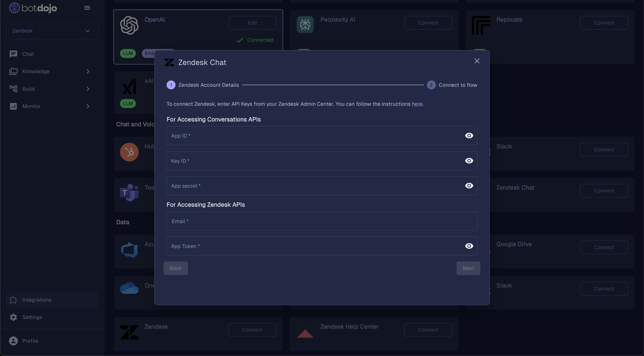
Task: Focus the App secret input field
Action: 322,186
